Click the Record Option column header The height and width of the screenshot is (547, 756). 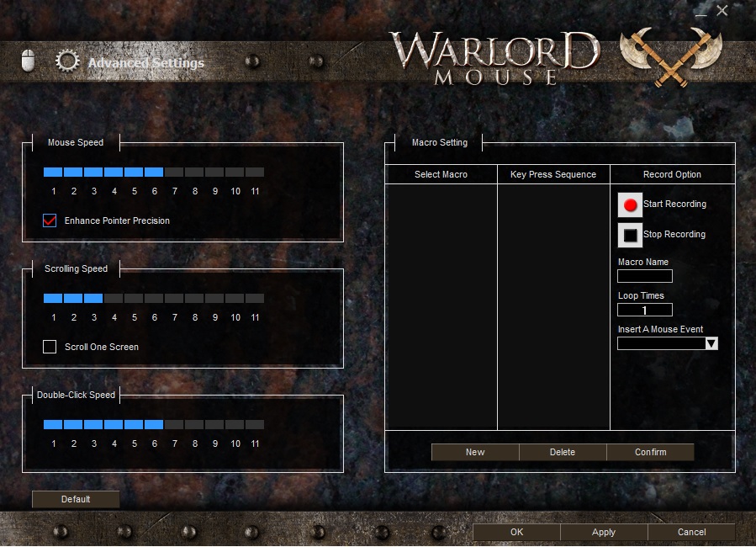pyautogui.click(x=673, y=174)
